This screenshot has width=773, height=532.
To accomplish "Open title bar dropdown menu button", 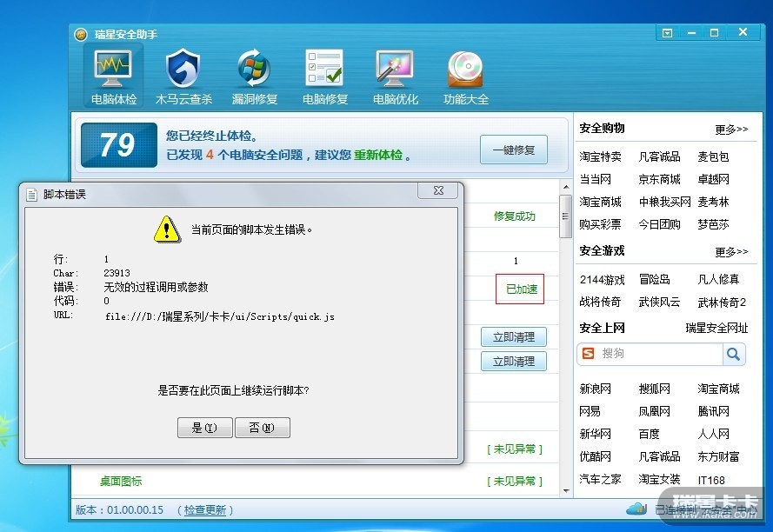I will (x=667, y=33).
